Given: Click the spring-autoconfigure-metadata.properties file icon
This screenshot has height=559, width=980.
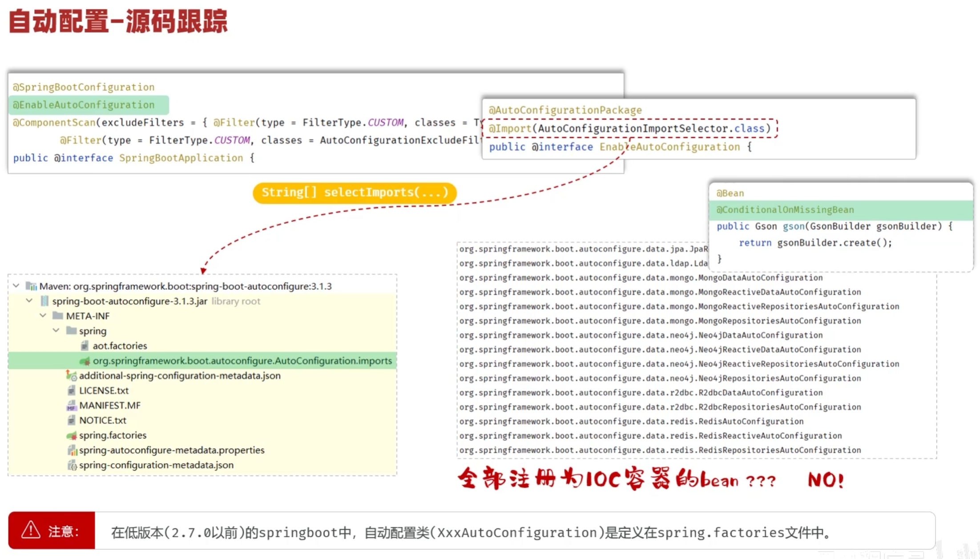Looking at the screenshot, I should click(x=72, y=450).
